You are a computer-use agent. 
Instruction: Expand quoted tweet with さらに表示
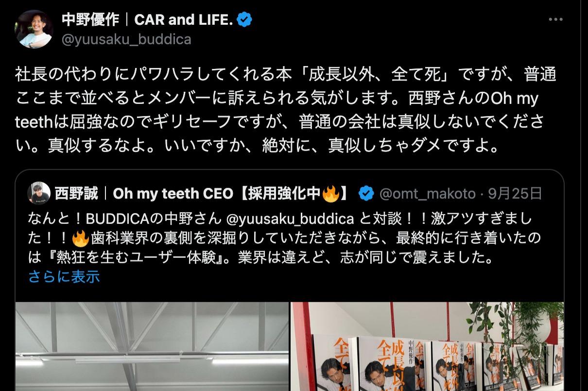tap(64, 276)
